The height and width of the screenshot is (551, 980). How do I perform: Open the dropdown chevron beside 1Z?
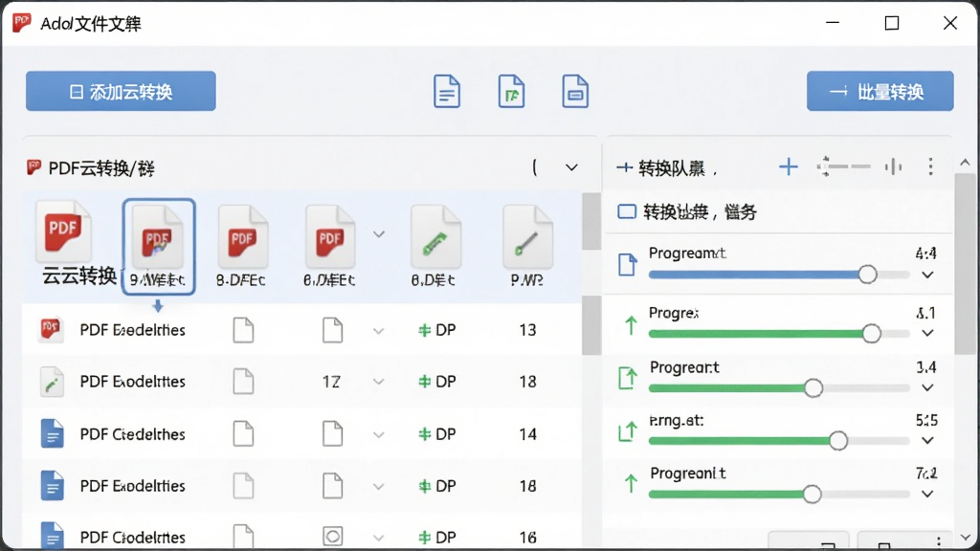(x=378, y=382)
